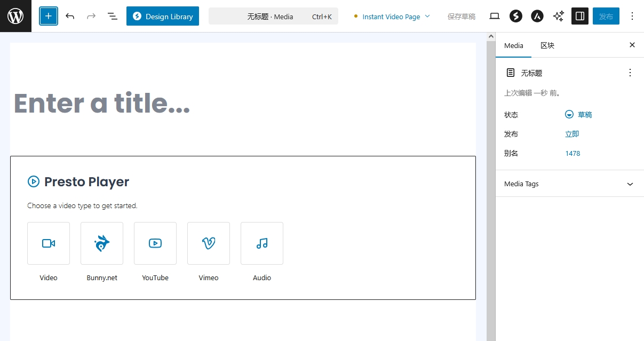This screenshot has height=341, width=644.
Task: Open the device preview laptop icon
Action: (495, 16)
